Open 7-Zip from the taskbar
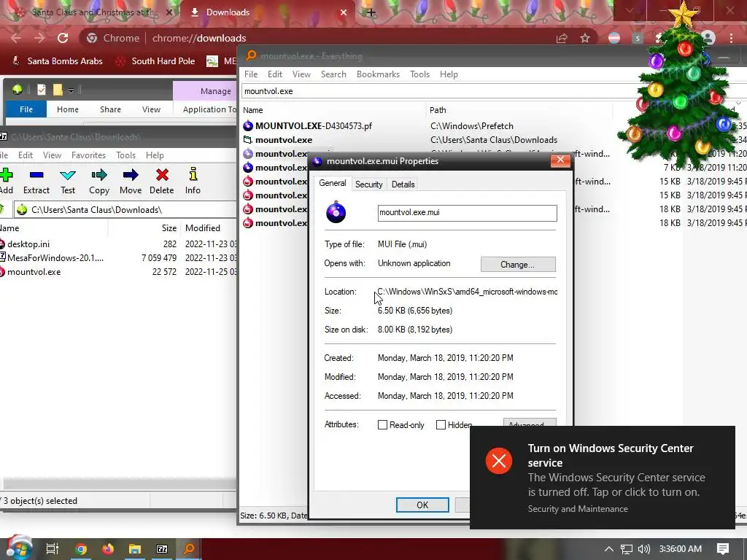The height and width of the screenshot is (560, 747). 162,549
